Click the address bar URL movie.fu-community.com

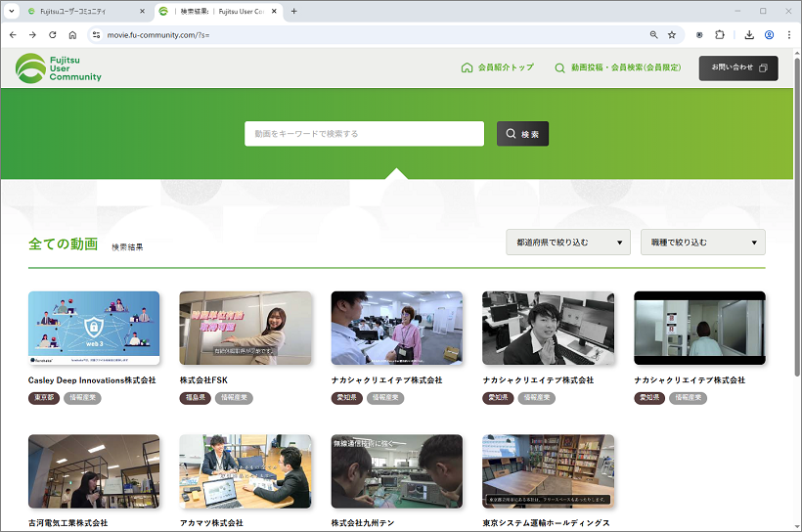click(158, 35)
